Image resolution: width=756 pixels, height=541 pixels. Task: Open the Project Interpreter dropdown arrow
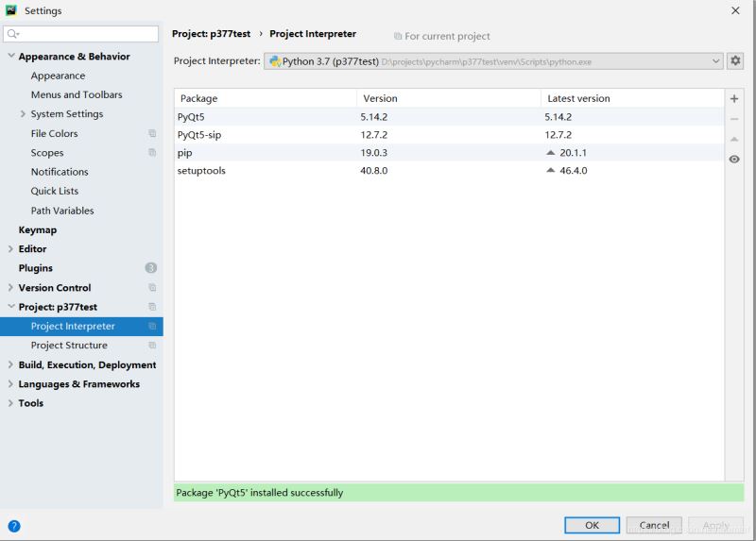(x=715, y=61)
